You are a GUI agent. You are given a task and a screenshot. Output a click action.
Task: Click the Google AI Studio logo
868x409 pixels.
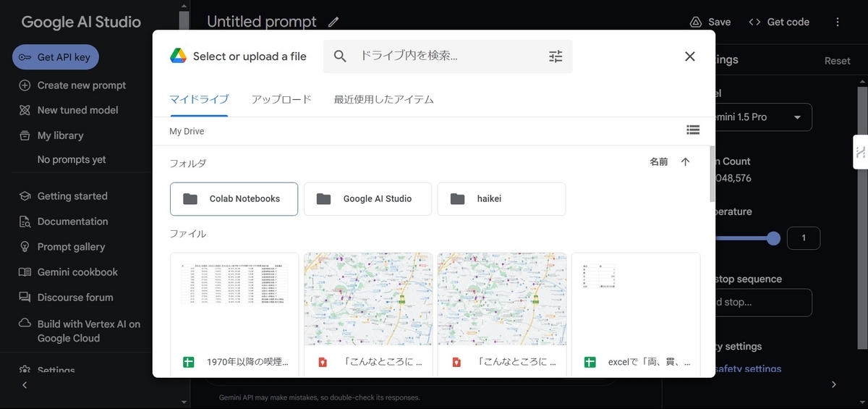(81, 22)
